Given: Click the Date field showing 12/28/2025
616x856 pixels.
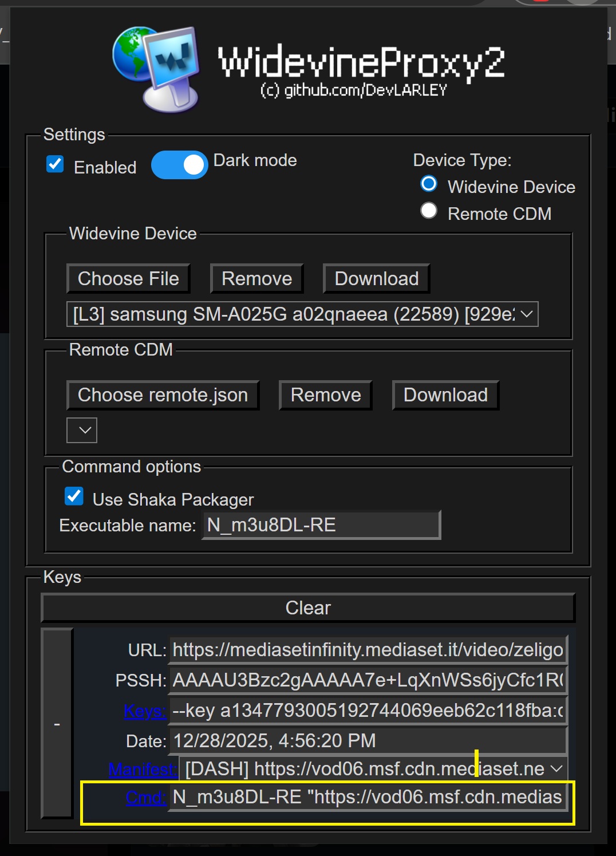Looking at the screenshot, I should [x=368, y=741].
